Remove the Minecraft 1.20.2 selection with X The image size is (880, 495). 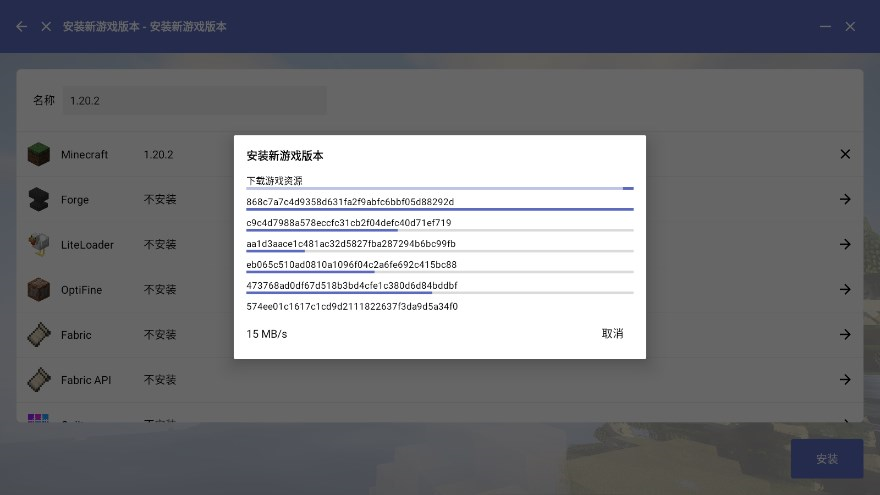(845, 154)
